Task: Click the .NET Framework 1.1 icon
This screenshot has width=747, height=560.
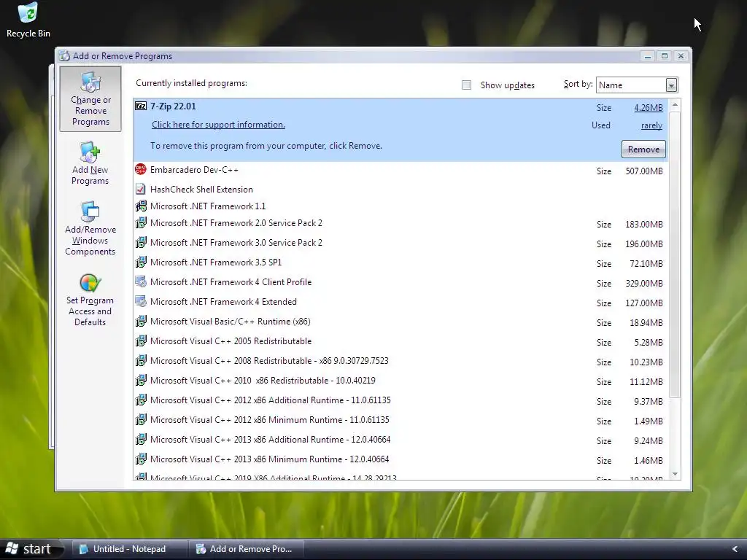Action: (141, 206)
